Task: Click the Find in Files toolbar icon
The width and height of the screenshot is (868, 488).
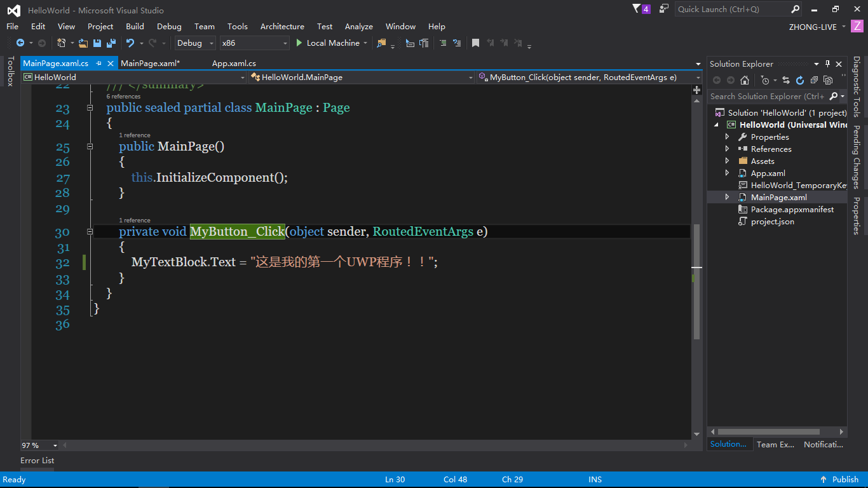Action: [x=381, y=43]
